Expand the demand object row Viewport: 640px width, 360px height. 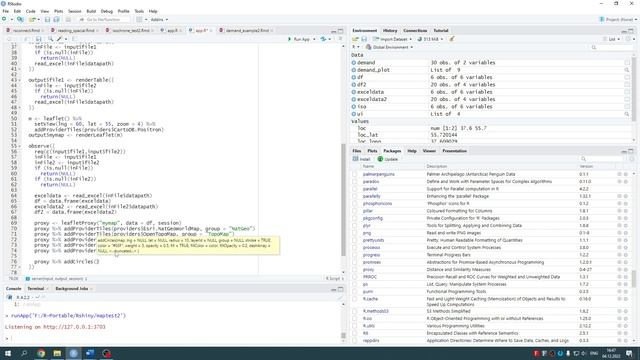(353, 62)
